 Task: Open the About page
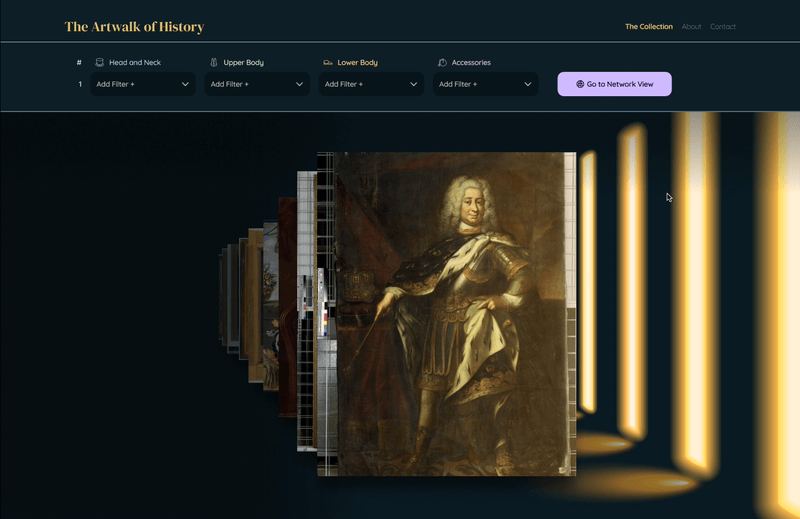coord(691,27)
